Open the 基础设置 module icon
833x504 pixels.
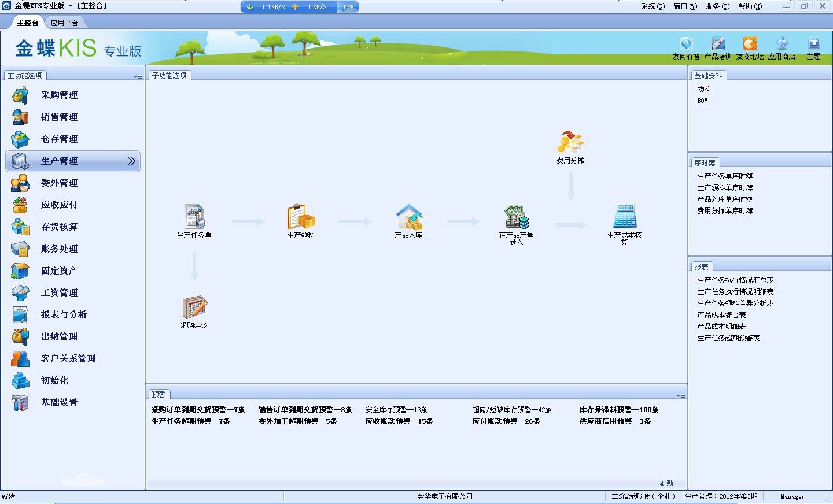click(x=20, y=403)
